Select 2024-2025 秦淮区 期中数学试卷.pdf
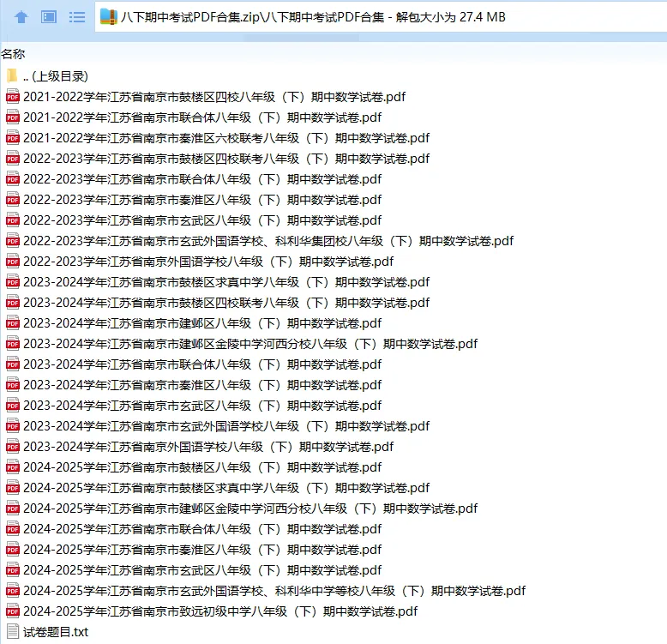This screenshot has height=644, width=667. 194,550
